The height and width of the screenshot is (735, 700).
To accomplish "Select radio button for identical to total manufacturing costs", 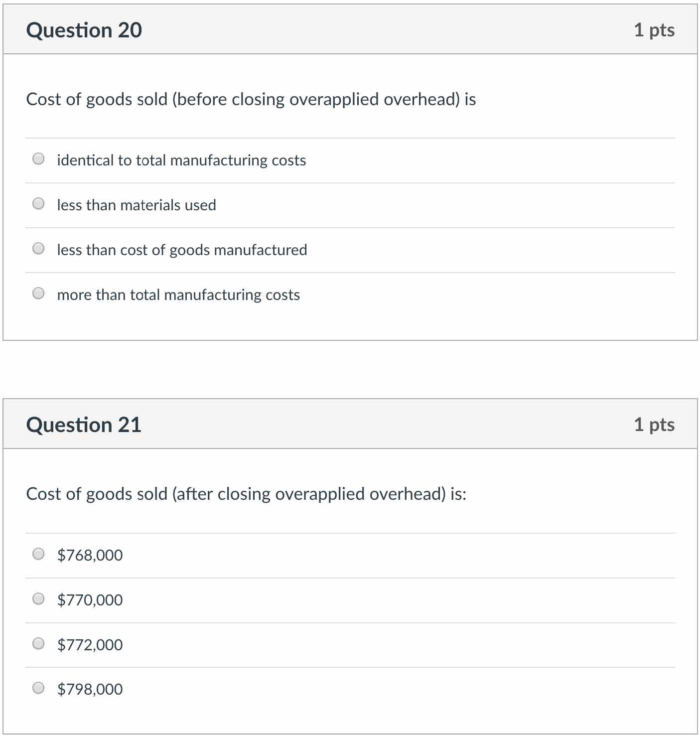I will pyautogui.click(x=38, y=159).
